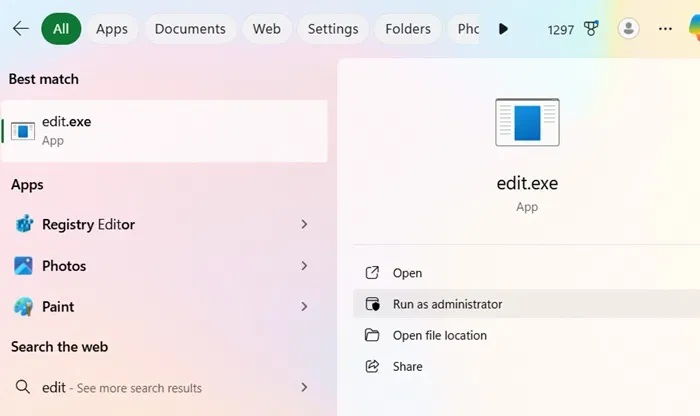700x416 pixels.
Task: Switch to the Settings filter tab
Action: tap(333, 29)
